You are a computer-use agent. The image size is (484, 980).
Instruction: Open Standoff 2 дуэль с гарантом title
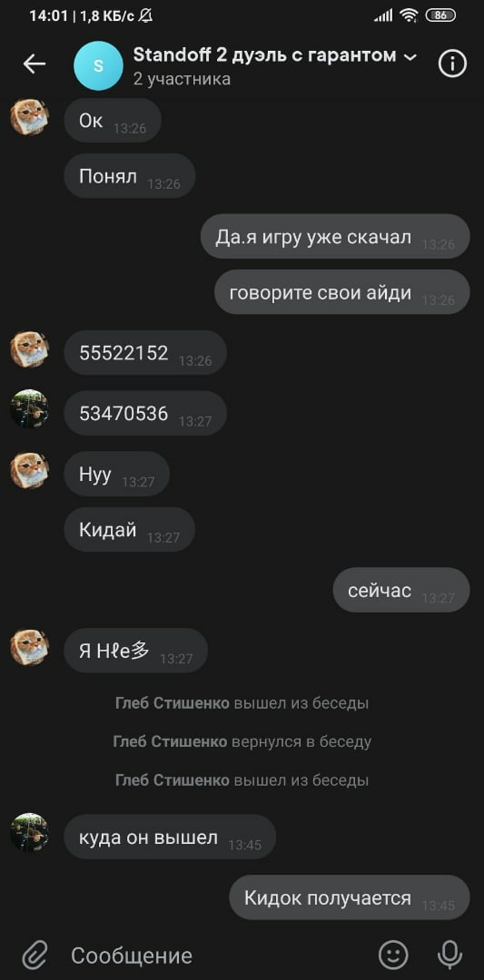point(264,55)
